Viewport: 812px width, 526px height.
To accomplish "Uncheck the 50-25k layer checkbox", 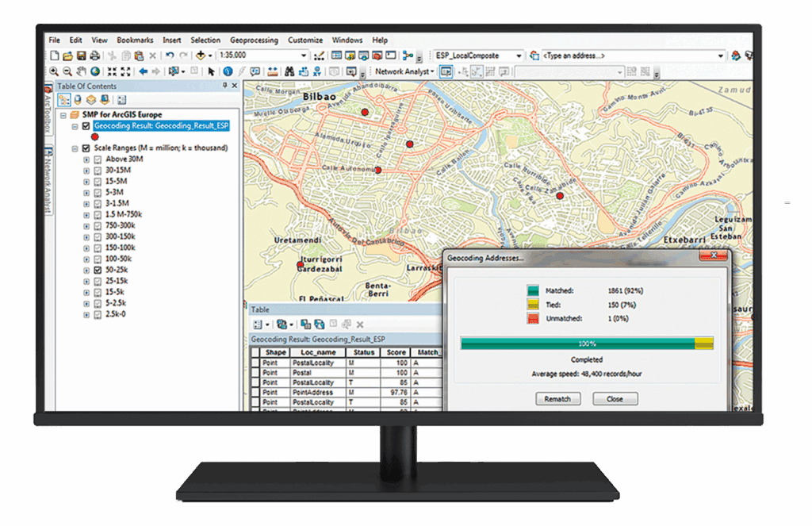I will coord(98,270).
